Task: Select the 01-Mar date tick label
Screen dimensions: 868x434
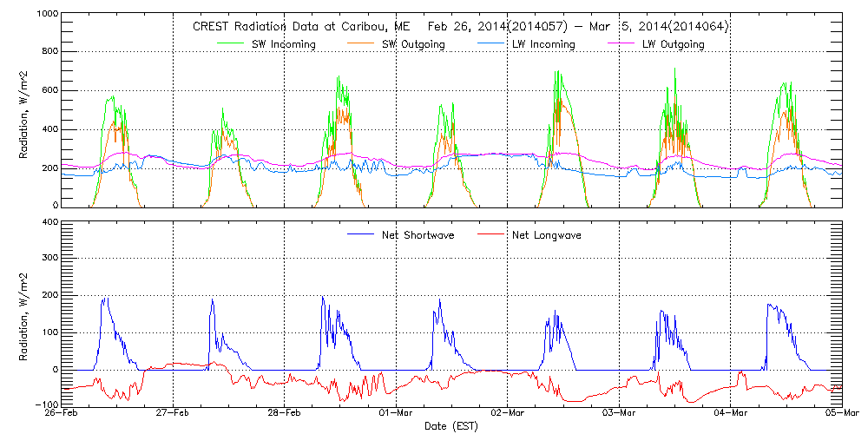Action: click(396, 414)
